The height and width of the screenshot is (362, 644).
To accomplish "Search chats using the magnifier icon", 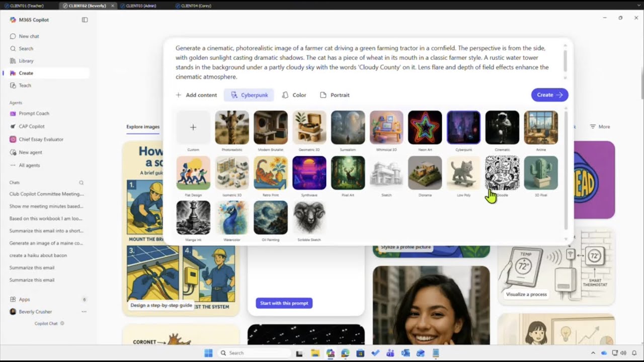I will click(82, 183).
